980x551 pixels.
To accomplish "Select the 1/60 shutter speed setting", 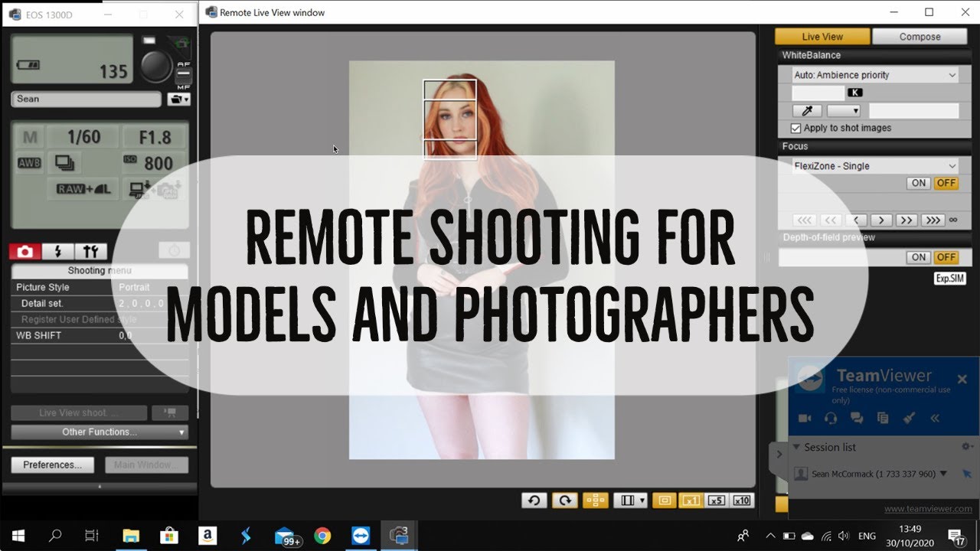I will pos(83,137).
